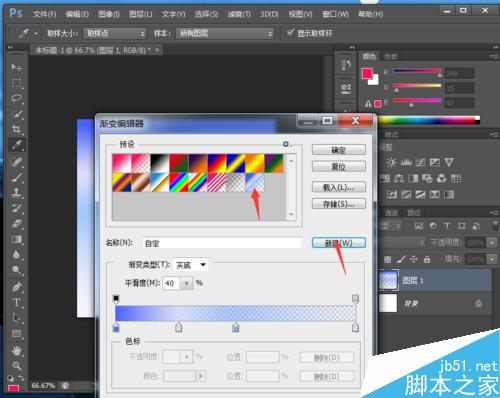500x398 pixels.
Task: Select the History Brush tool
Action: [16, 208]
